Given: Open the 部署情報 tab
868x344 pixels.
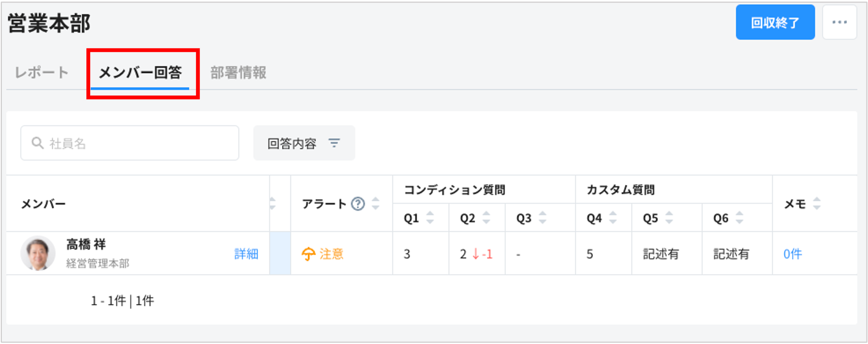Looking at the screenshot, I should [238, 72].
